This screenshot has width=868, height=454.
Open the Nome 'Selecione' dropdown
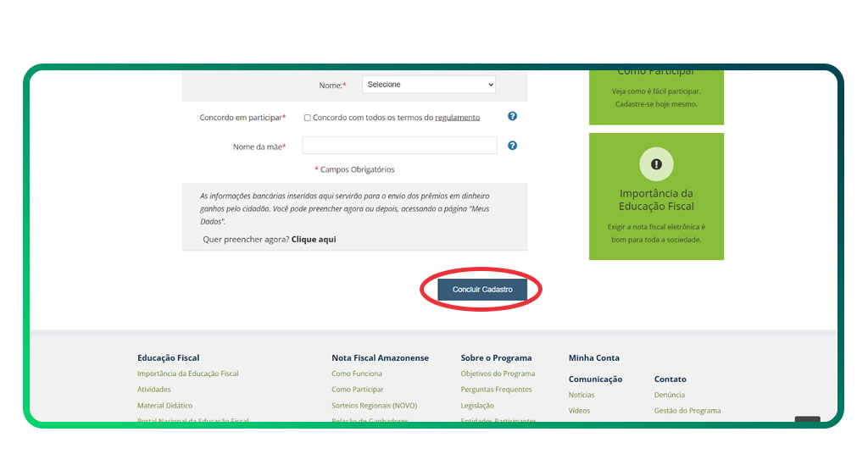[x=429, y=85]
